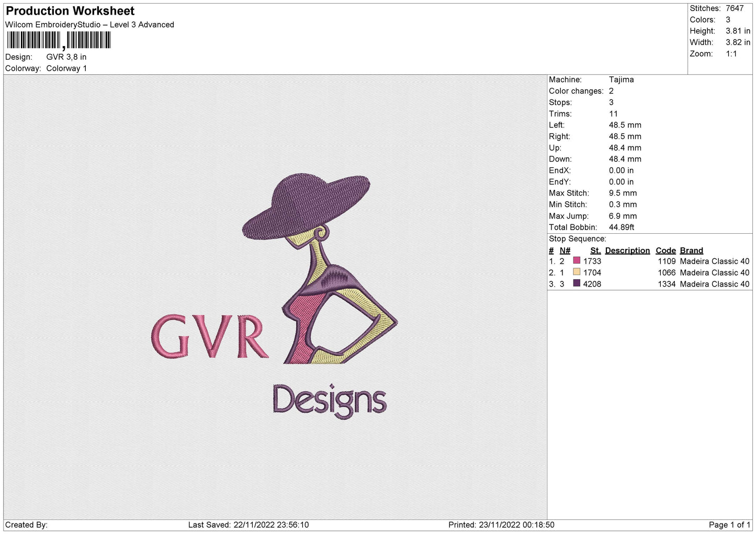Image resolution: width=756 pixels, height=534 pixels.
Task: Click the Brand column header
Action: [691, 251]
